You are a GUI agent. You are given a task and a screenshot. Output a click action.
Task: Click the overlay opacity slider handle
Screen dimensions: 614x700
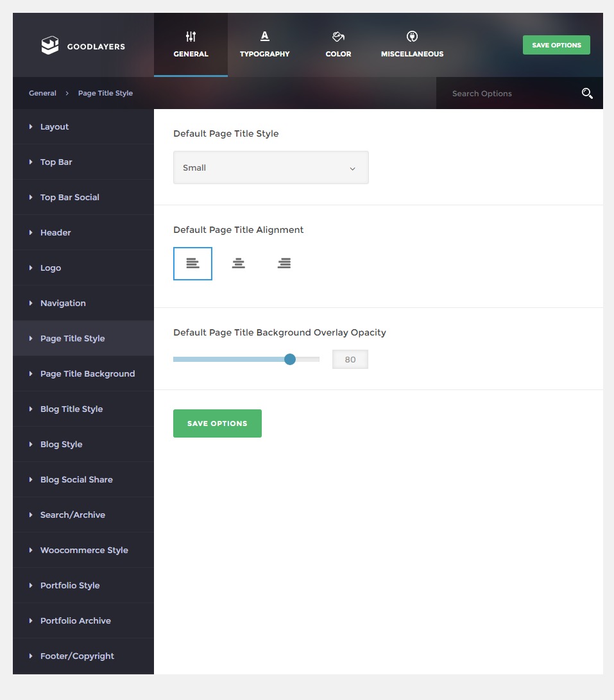[x=290, y=359]
